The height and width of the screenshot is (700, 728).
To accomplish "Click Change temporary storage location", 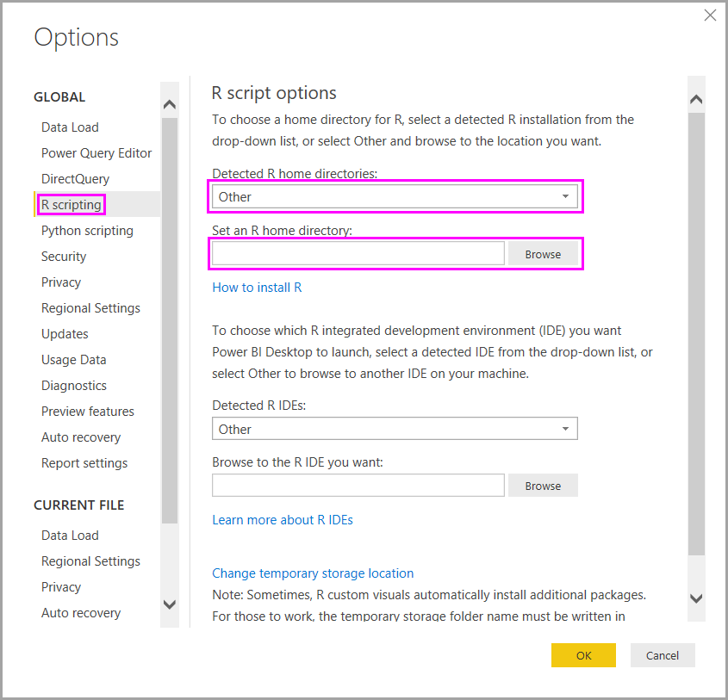I will pyautogui.click(x=313, y=573).
